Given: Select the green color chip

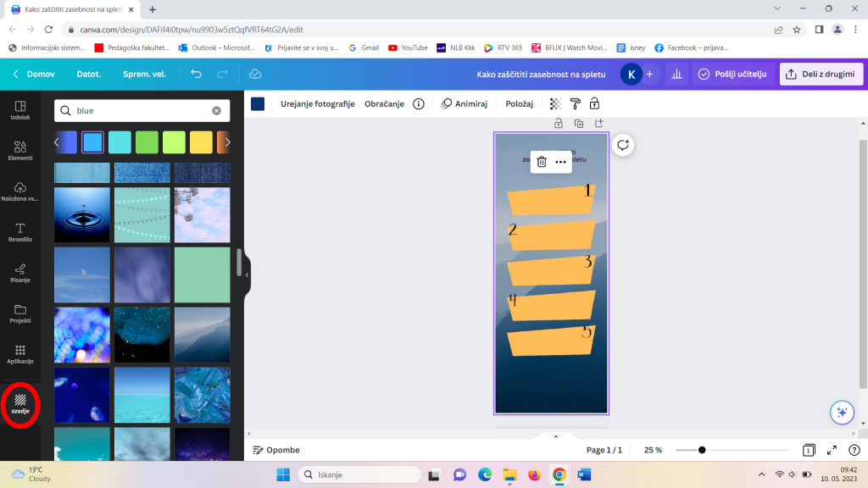Looking at the screenshot, I should pos(147,142).
